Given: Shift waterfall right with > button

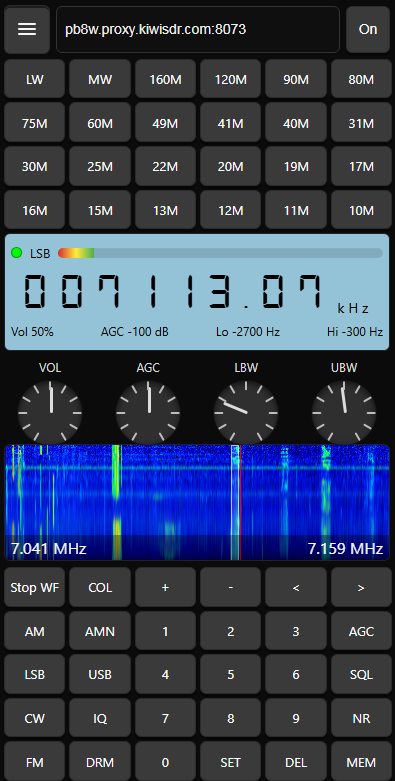Looking at the screenshot, I should 361,588.
